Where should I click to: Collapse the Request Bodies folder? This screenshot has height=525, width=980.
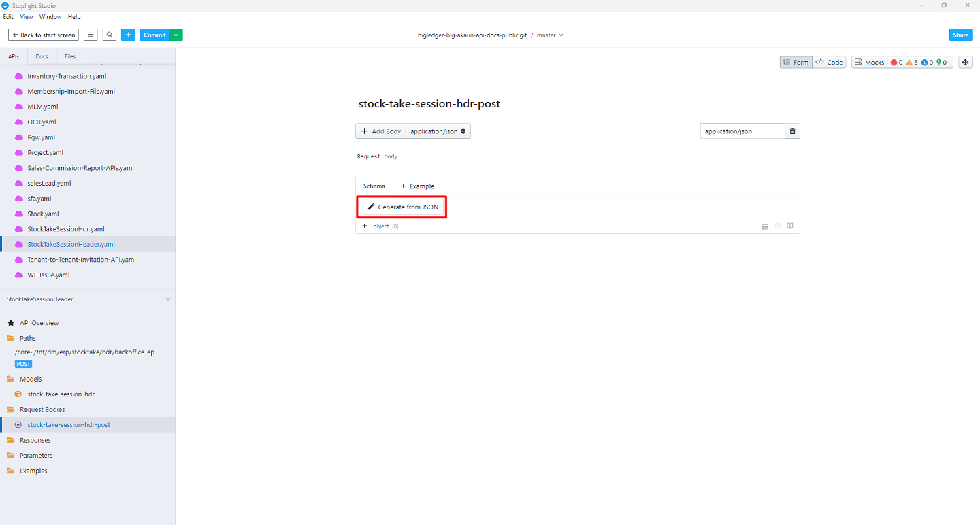(42, 409)
